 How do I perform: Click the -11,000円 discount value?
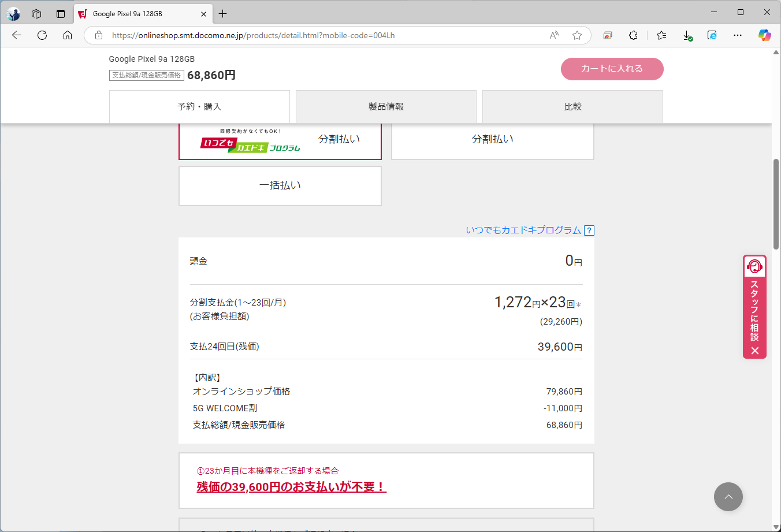[563, 408]
